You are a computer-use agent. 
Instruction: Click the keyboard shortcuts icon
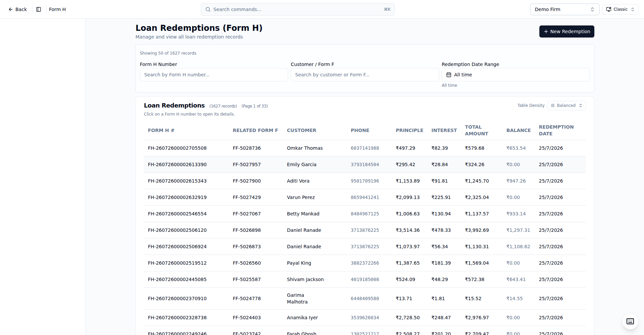click(630, 321)
